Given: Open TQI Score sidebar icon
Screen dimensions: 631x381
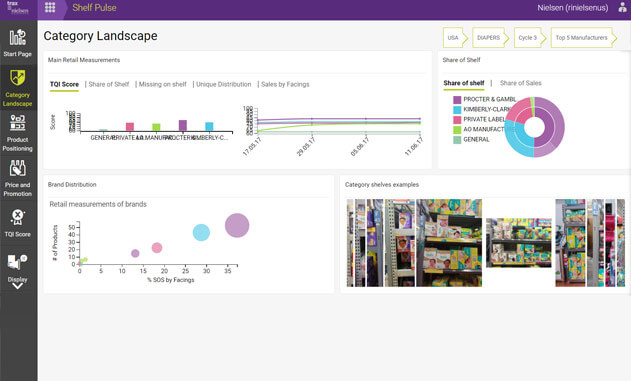Looking at the screenshot, I should [x=17, y=217].
